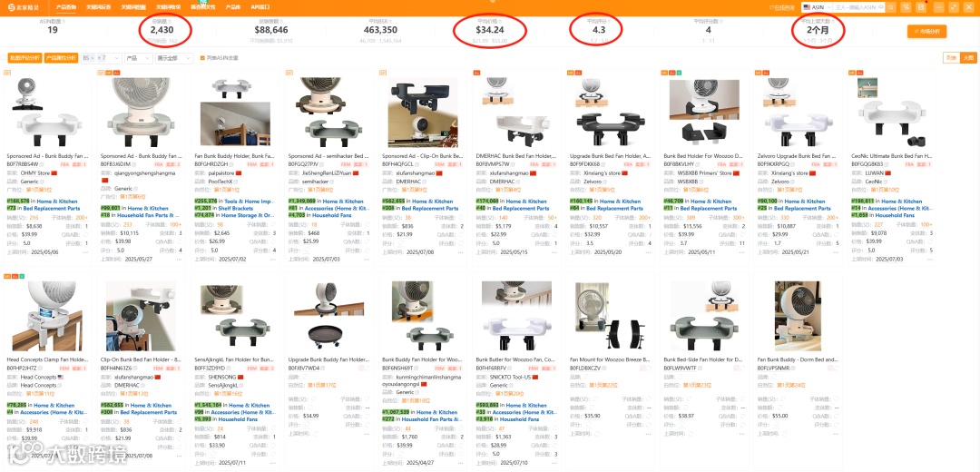This screenshot has width=980, height=472.
Task: Click the 市场分析 orange button
Action: tap(926, 31)
